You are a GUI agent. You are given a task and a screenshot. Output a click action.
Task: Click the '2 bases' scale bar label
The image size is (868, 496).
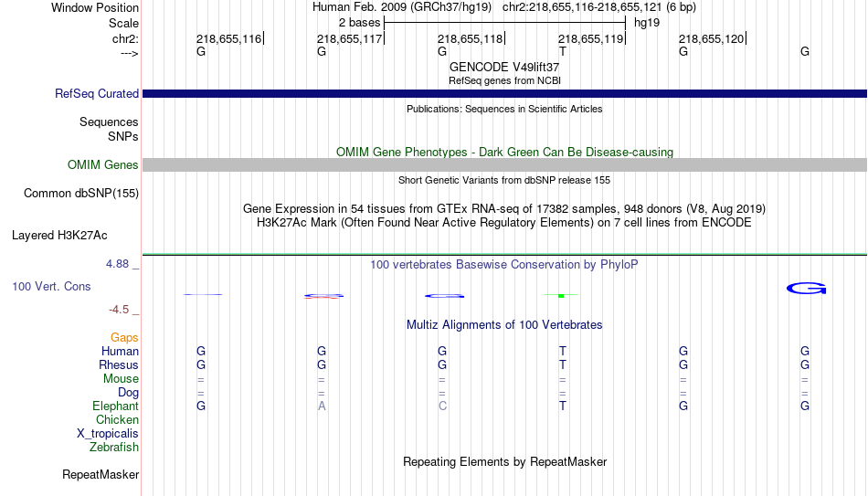(359, 23)
